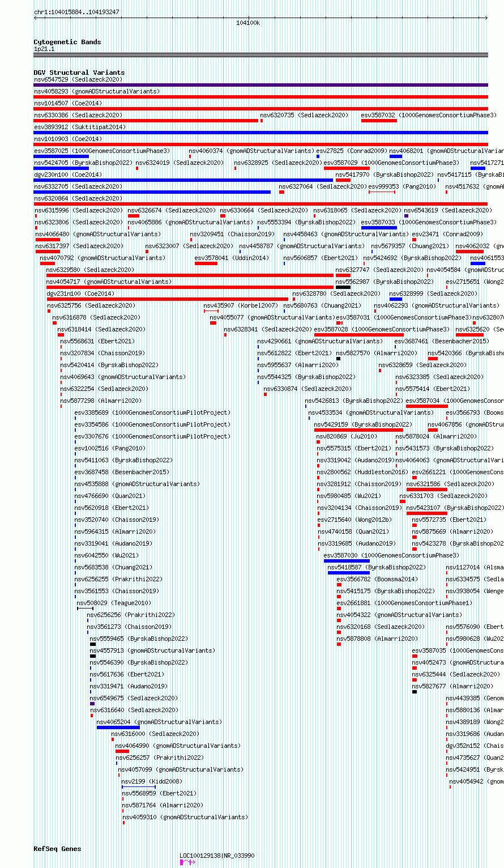Open variant esv3687461 (Besenbacher2015)
The height and width of the screenshot is (868, 504).
pos(442,341)
